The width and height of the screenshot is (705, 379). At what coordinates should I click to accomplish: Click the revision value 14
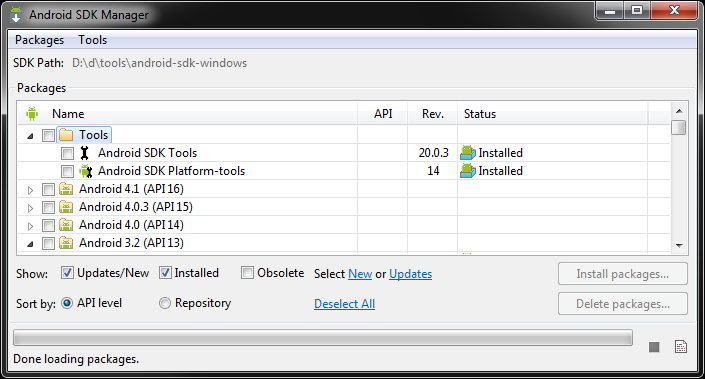click(x=433, y=171)
